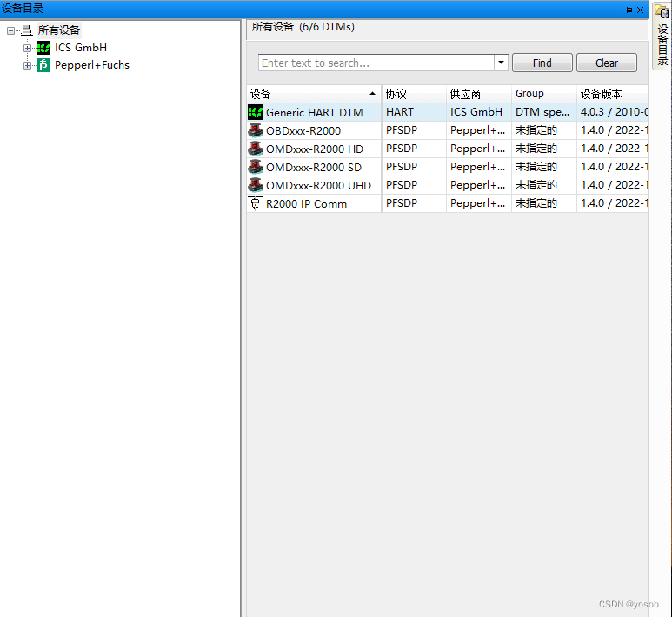Pin the 设备目录 panel with the pushpin icon
672x617 pixels.
[629, 10]
